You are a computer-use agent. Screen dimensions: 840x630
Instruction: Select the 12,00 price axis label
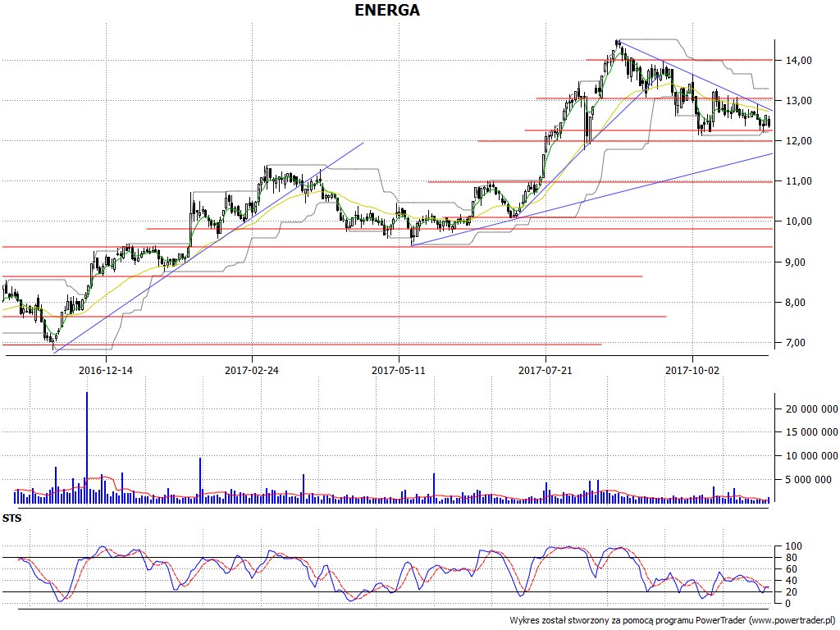point(798,141)
